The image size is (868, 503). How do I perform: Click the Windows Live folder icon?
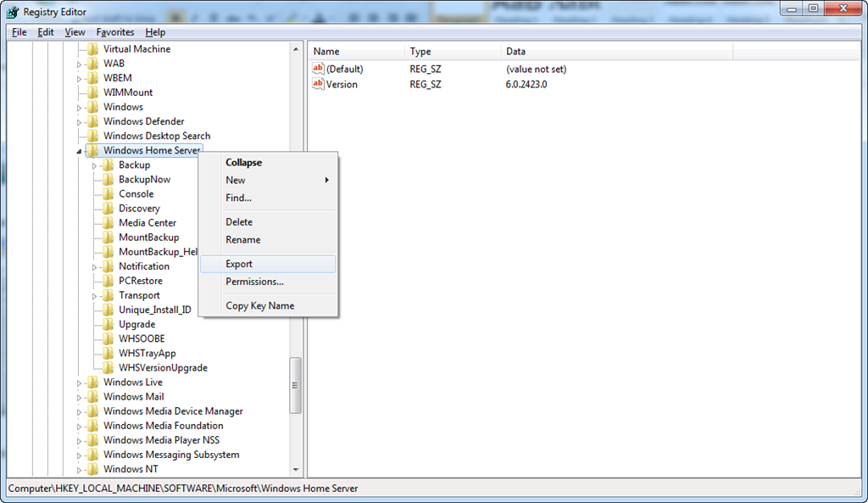point(93,383)
